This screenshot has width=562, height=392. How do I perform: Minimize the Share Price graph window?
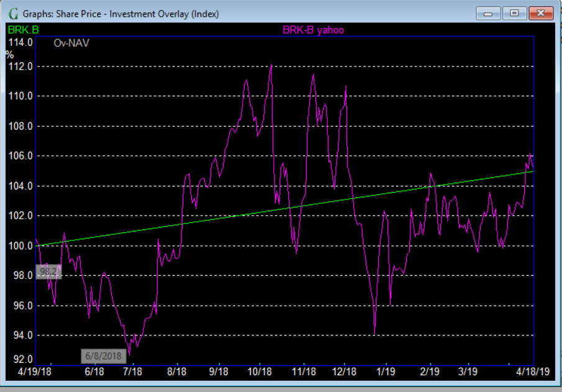(488, 14)
